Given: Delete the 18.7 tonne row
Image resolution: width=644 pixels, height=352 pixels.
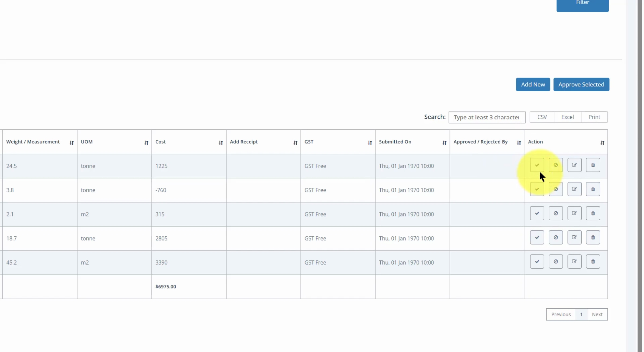Looking at the screenshot, I should 593,238.
